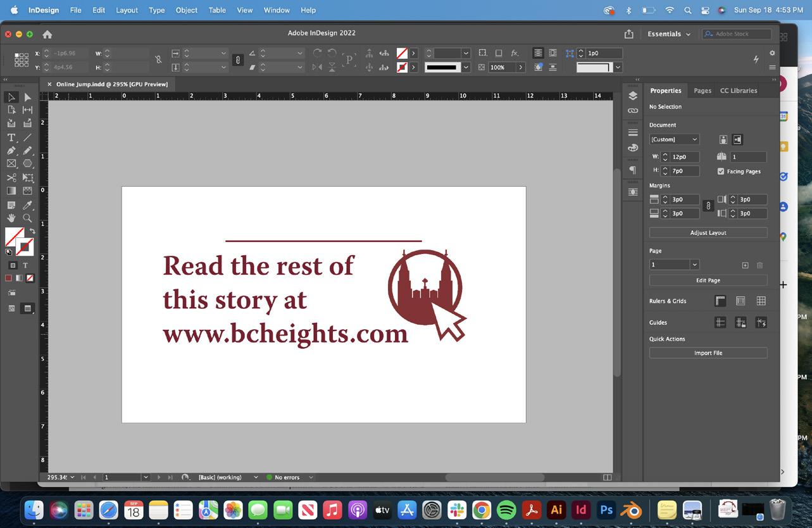812x528 pixels.
Task: Set landscape page orientation
Action: (x=737, y=139)
